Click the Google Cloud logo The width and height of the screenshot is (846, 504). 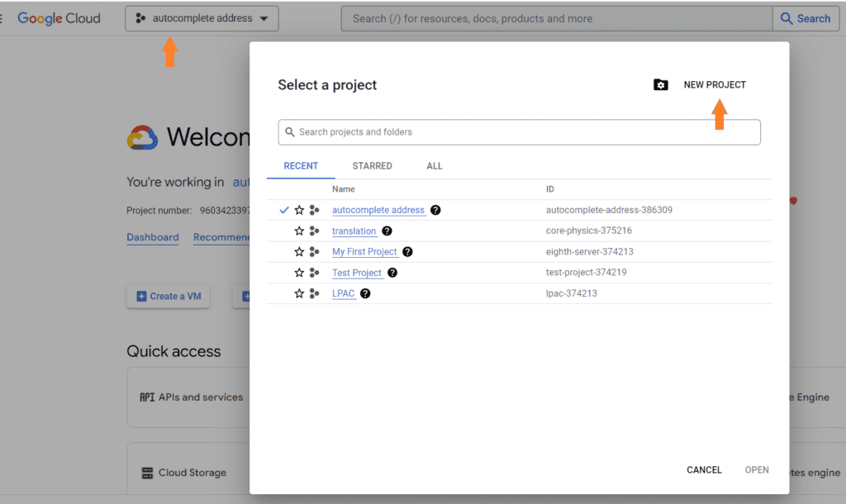[x=59, y=18]
